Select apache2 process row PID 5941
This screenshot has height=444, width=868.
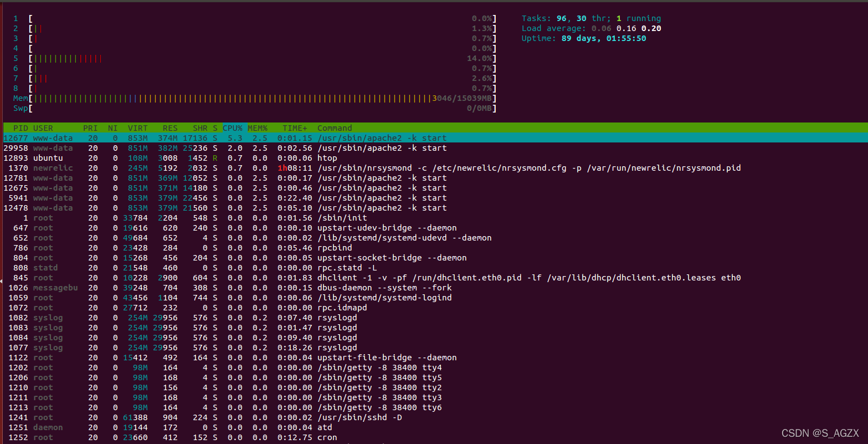pos(435,198)
